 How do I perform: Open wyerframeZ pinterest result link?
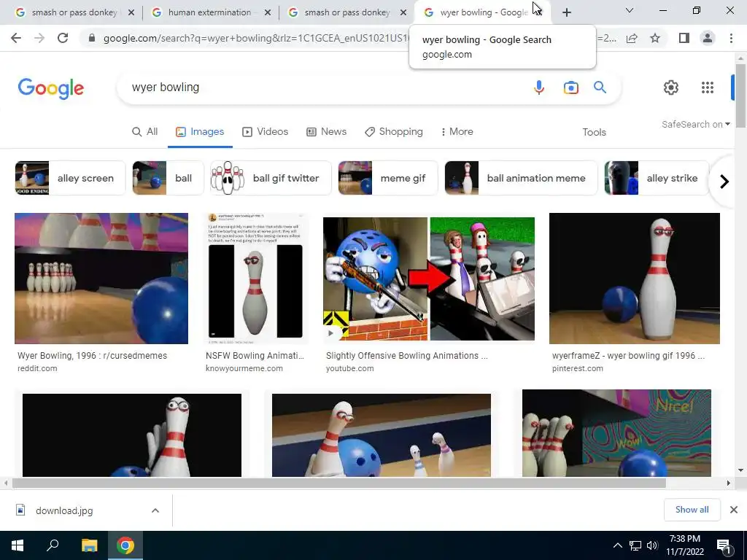point(628,356)
